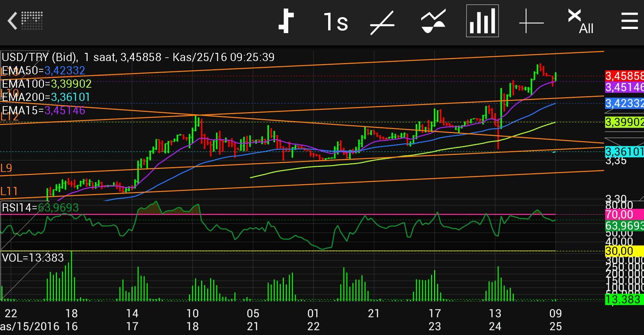Viewport: 644px width, 335px height.
Task: Open the 1s timeframe selector
Action: [335, 22]
